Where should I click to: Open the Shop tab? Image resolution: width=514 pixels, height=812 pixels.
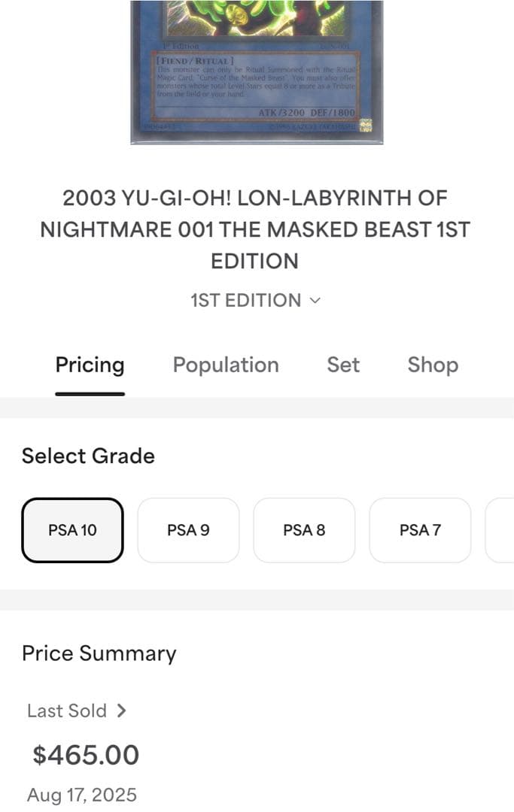click(433, 365)
